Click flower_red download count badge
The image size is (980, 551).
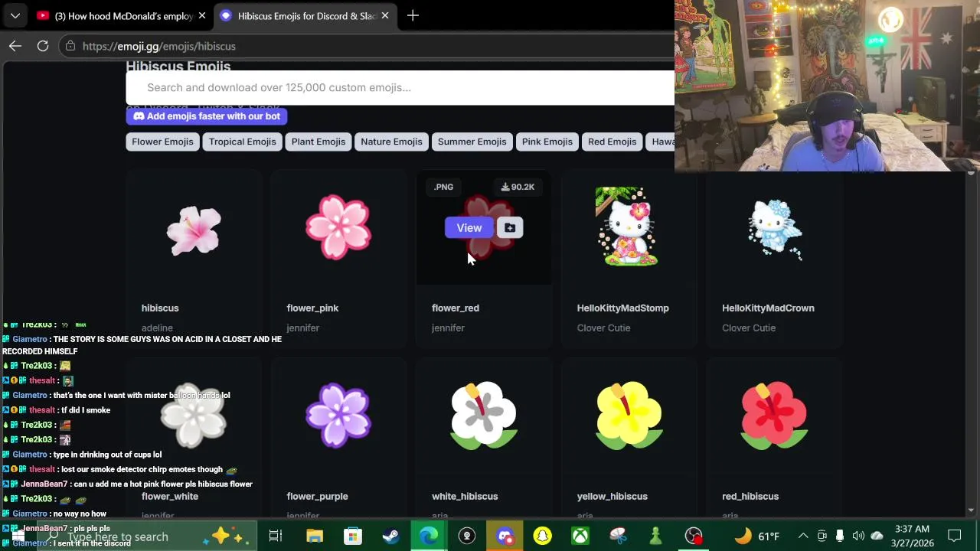(x=518, y=187)
